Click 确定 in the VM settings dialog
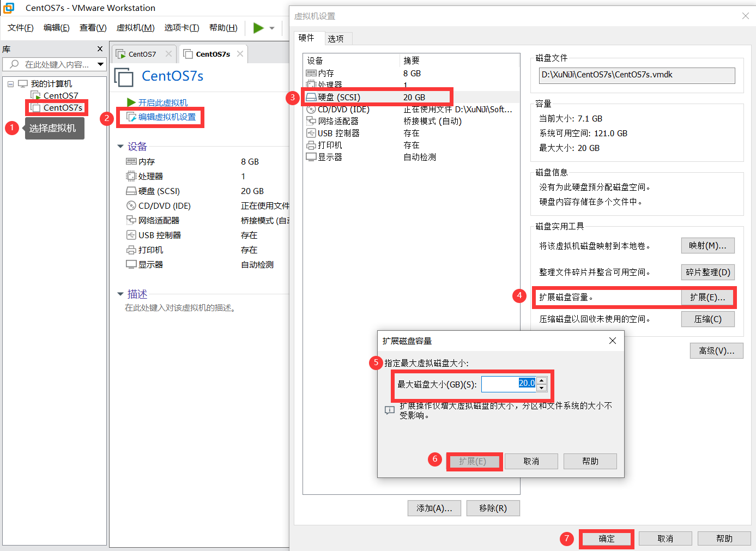 coord(607,538)
